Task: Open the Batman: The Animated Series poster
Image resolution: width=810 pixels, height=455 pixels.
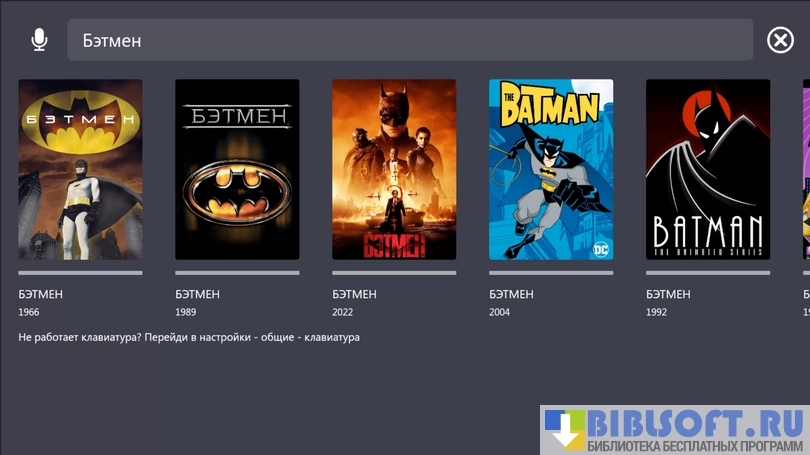Action: 708,169
